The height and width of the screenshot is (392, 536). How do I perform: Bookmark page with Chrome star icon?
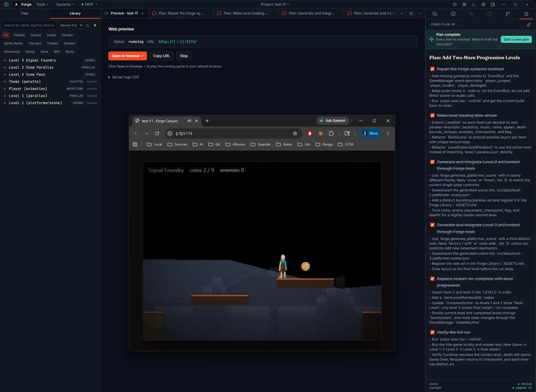click(x=295, y=133)
